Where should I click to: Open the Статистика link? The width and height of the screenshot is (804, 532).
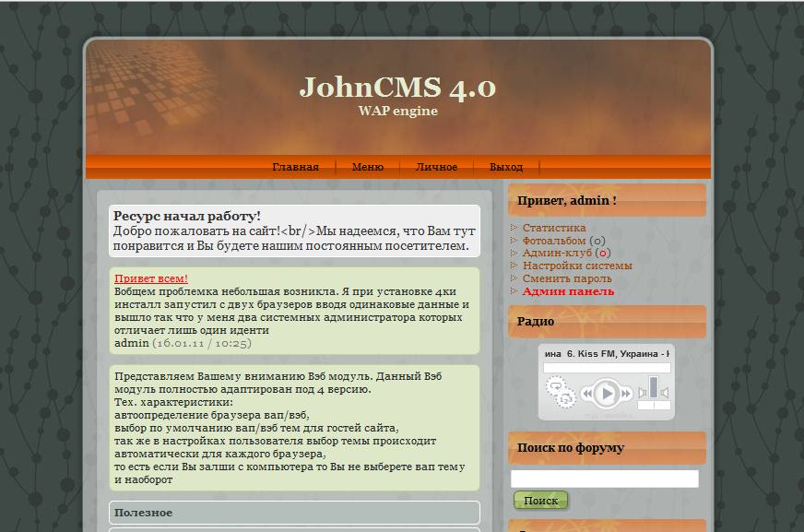point(553,228)
